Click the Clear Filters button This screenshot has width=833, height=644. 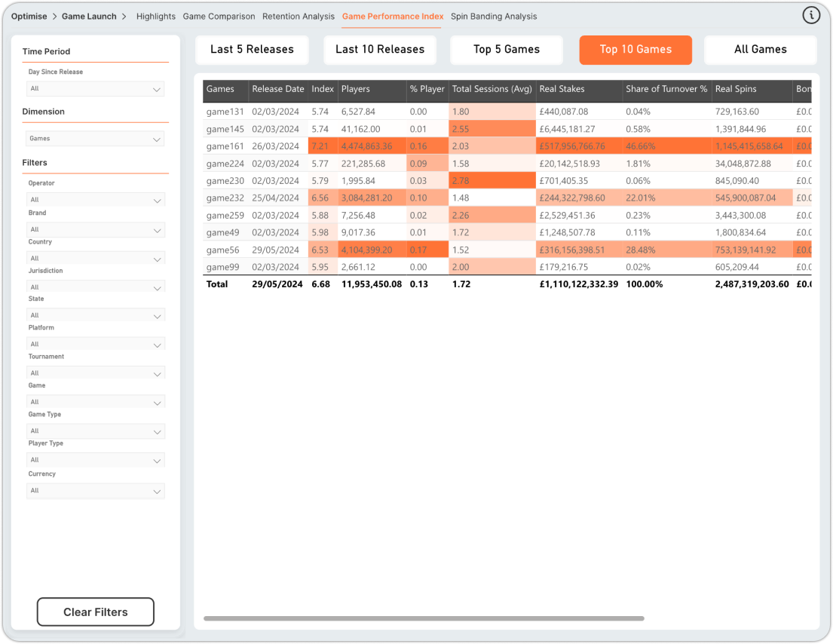pos(96,612)
